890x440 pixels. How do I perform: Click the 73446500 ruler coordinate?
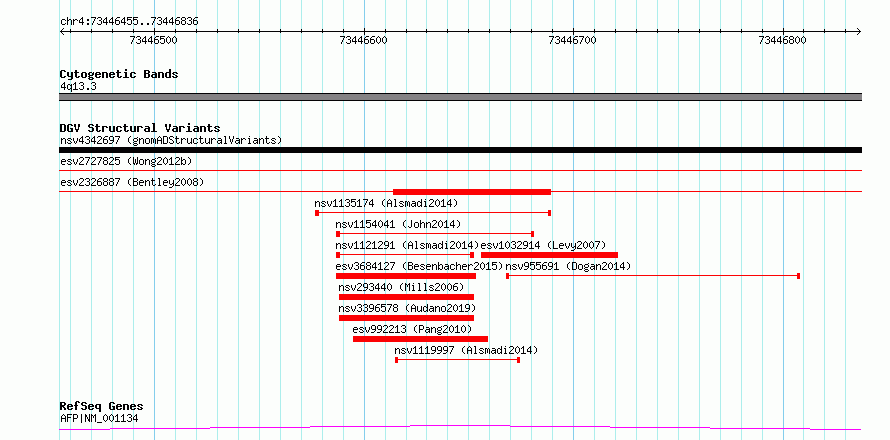tap(154, 40)
